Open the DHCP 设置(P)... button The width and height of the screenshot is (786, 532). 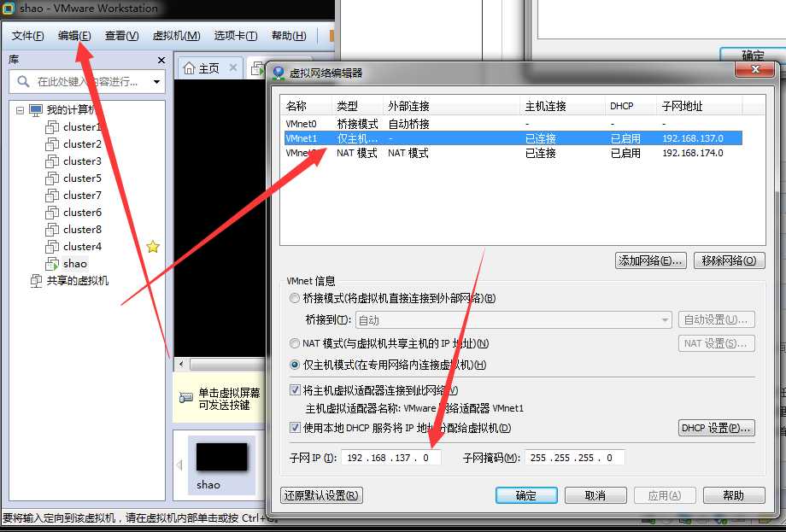716,429
